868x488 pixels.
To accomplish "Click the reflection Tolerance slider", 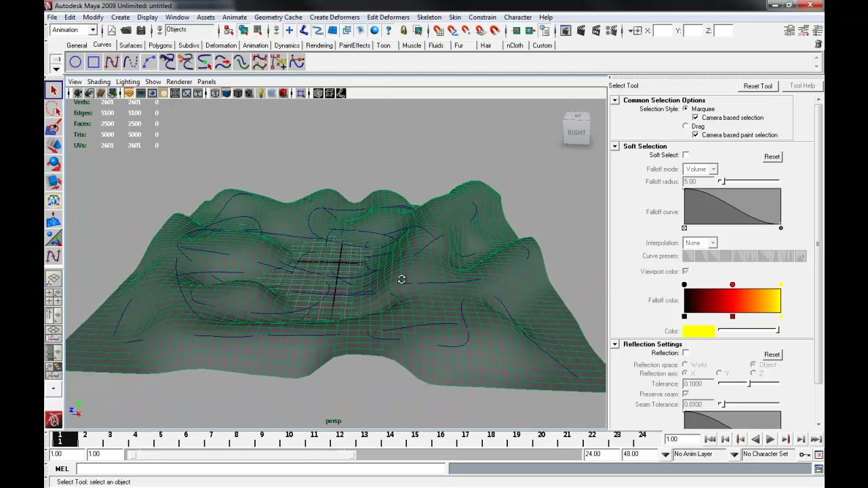I will pos(749,384).
